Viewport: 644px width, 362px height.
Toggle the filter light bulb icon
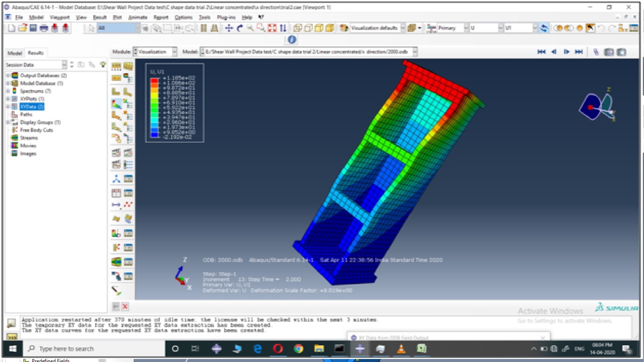[x=103, y=64]
